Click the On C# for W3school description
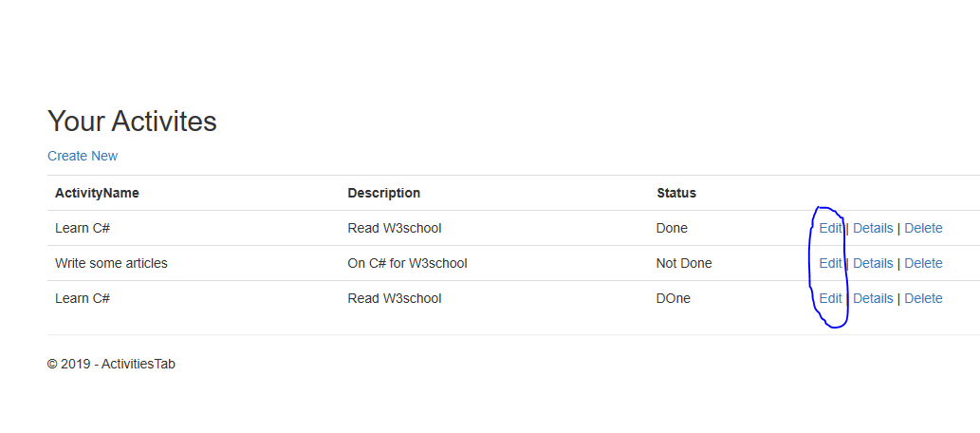 coord(408,263)
